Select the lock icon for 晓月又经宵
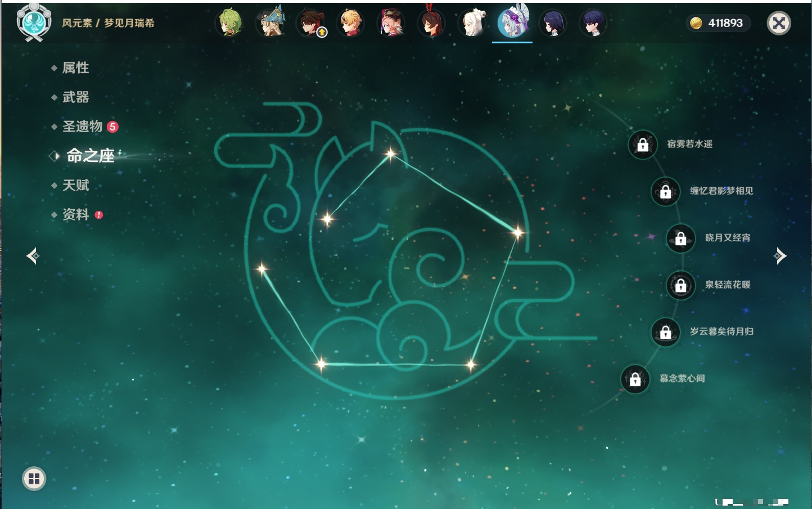The image size is (812, 509). [x=681, y=238]
